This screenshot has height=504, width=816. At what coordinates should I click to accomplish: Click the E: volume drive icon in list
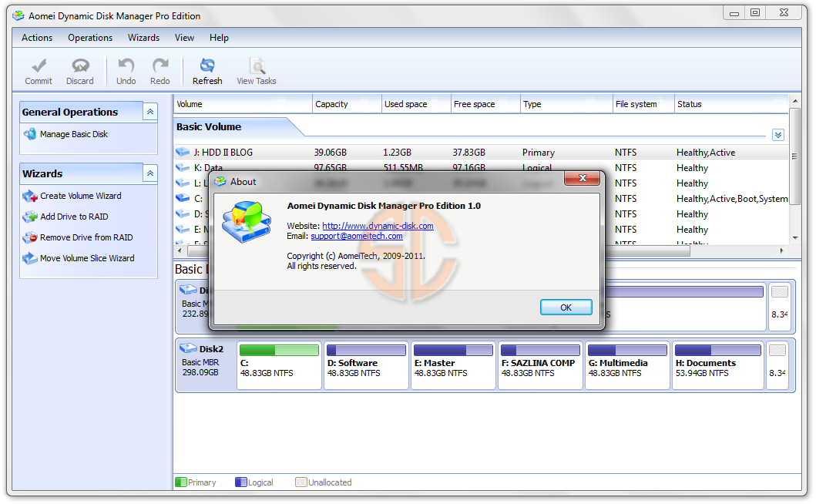[x=183, y=229]
